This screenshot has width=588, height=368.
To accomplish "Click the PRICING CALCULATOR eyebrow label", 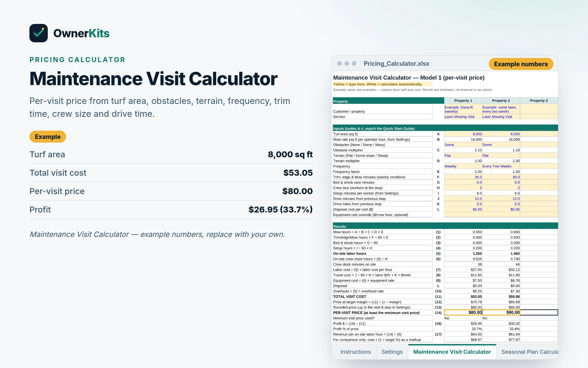I will 77,60.
